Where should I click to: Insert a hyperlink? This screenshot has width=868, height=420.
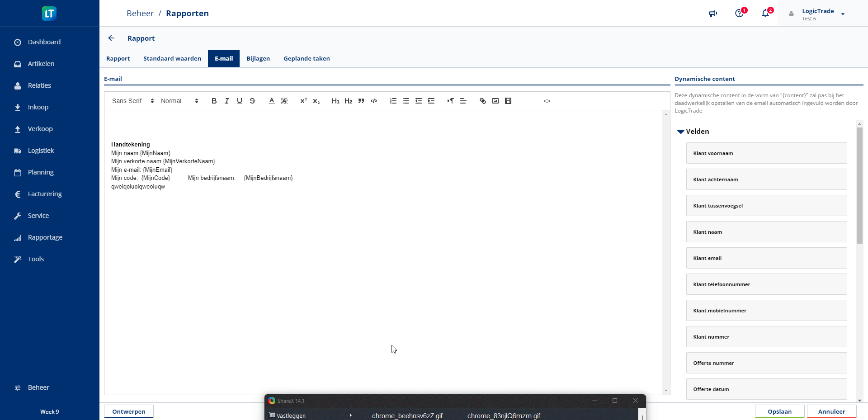[x=482, y=101]
